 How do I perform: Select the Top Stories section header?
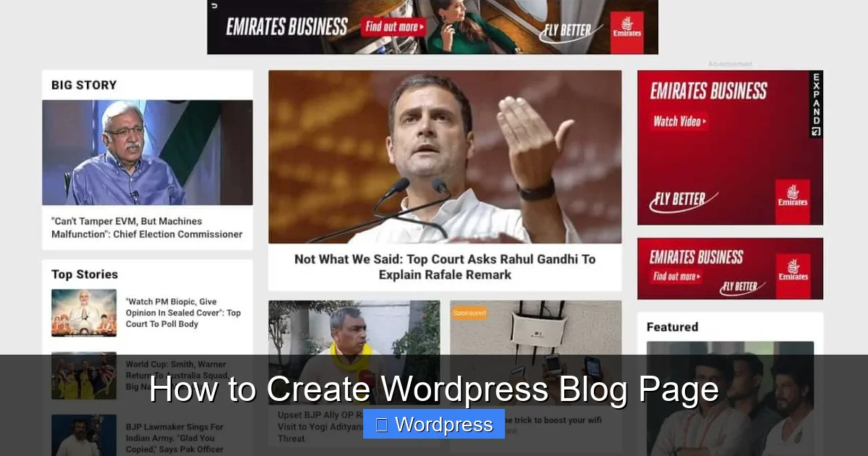tap(85, 274)
